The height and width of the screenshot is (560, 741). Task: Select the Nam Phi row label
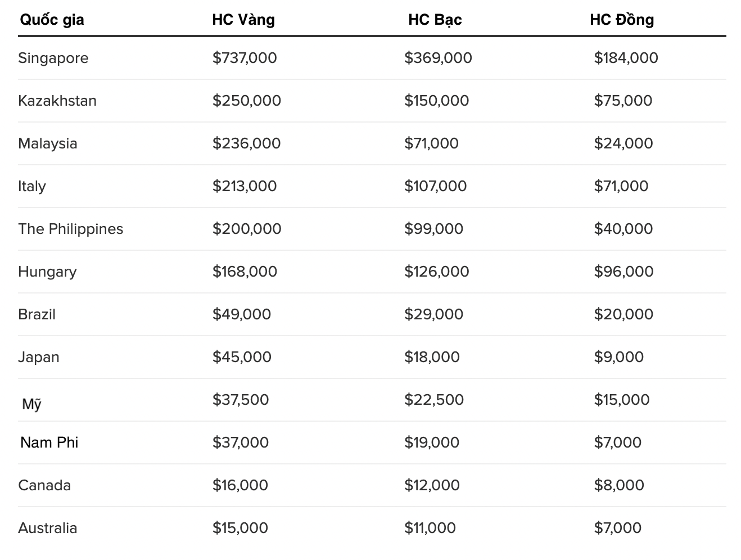[x=49, y=442]
